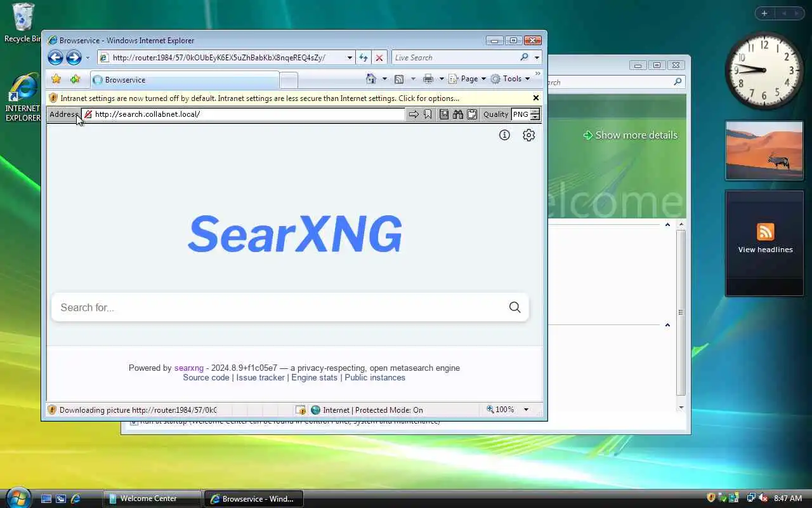The width and height of the screenshot is (812, 508).
Task: Open the Tools menu
Action: (x=510, y=79)
